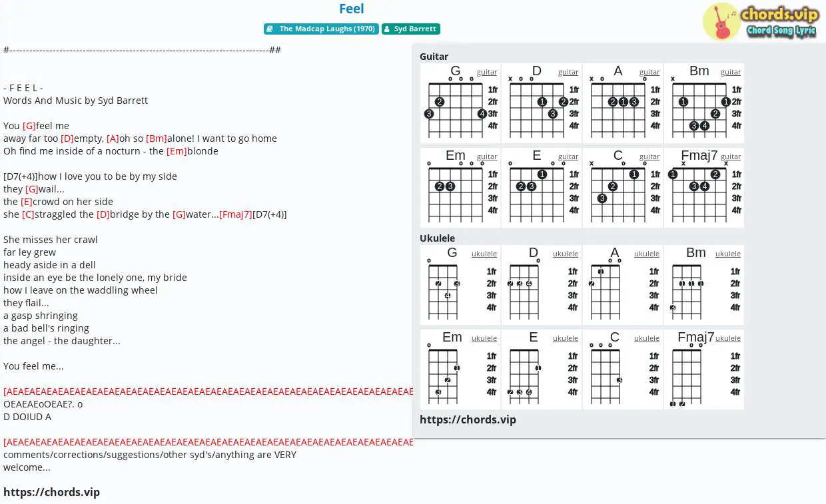Select the E guitar chord diagram
The width and height of the screenshot is (826, 504).
click(x=542, y=188)
